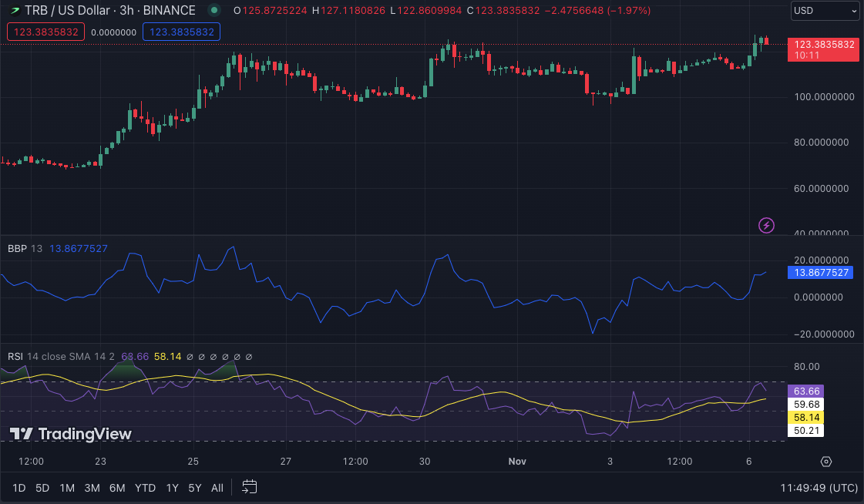
Task: Click the 60.0000000 price scale label
Action: [x=821, y=188]
